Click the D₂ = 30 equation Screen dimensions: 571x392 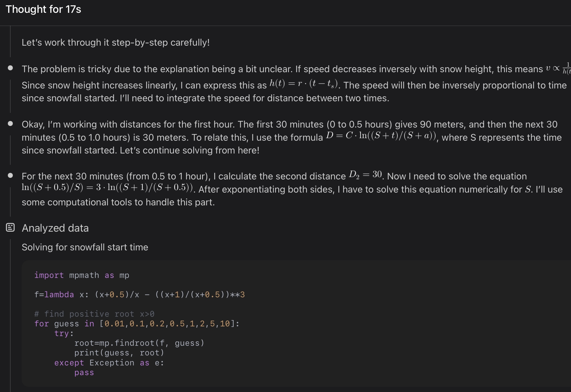(x=366, y=175)
